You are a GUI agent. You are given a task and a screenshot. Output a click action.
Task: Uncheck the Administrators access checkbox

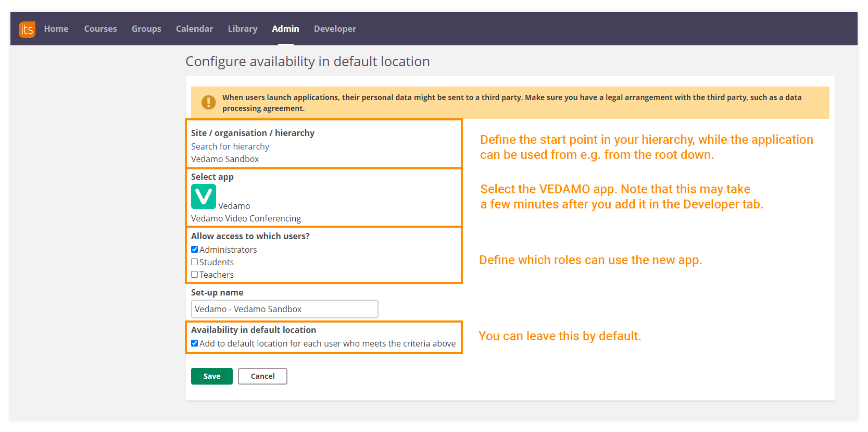[x=195, y=250]
